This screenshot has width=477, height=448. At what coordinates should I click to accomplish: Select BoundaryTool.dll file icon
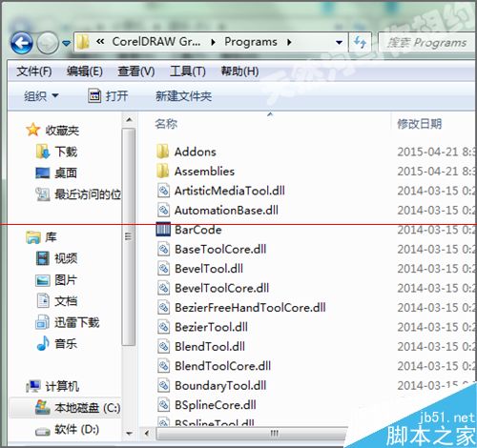pyautogui.click(x=163, y=385)
